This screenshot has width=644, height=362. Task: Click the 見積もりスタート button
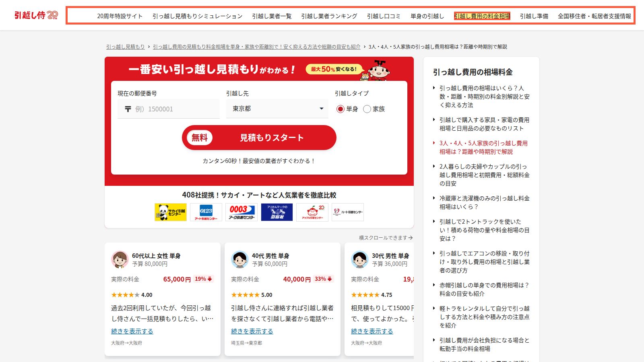[x=259, y=138]
